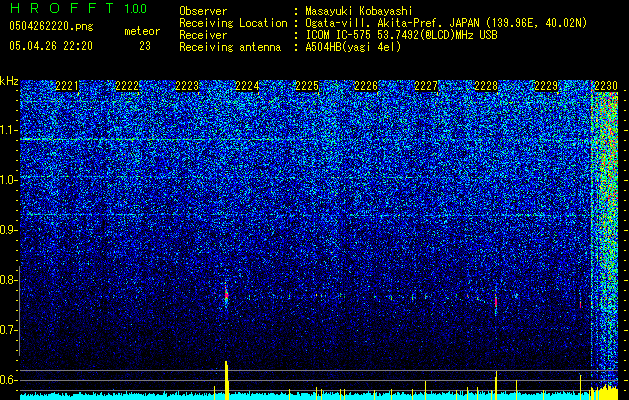
Task: Click the meteor label
Action: 142,31
